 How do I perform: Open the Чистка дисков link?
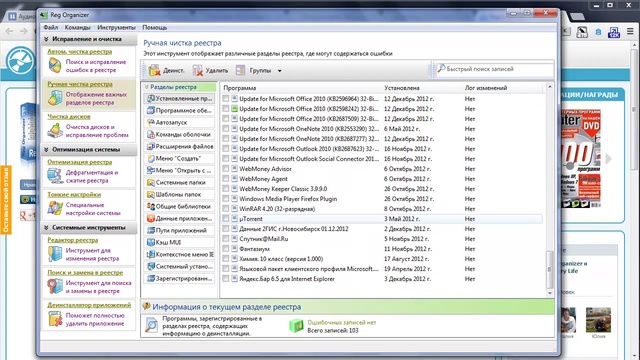tap(69, 117)
